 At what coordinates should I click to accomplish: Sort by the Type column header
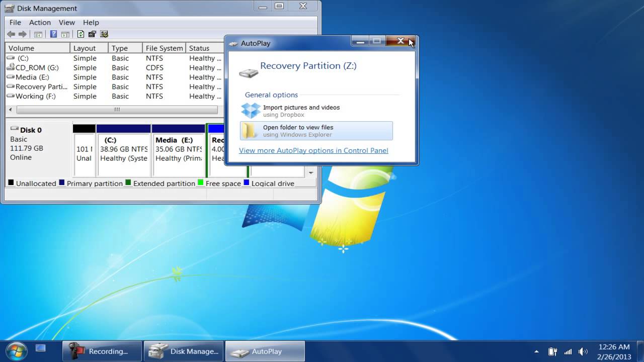point(125,48)
